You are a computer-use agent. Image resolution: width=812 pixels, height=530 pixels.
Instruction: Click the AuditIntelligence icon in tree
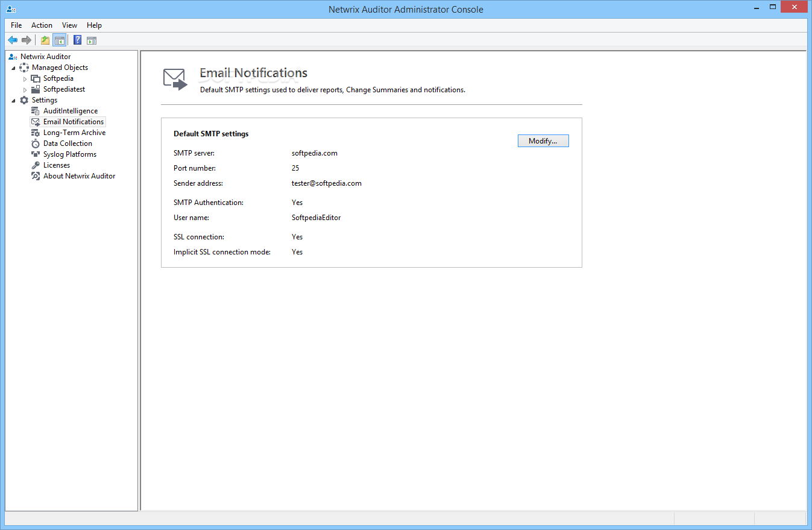pos(36,111)
